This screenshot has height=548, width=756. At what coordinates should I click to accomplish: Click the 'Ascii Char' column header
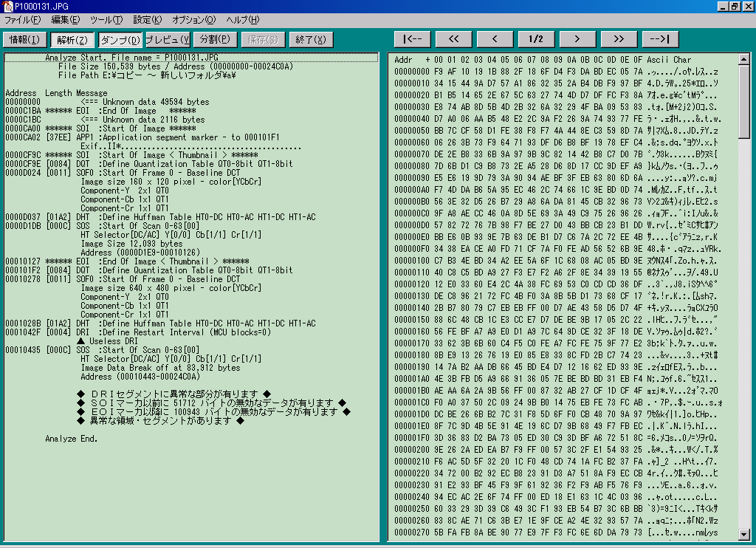(x=669, y=60)
